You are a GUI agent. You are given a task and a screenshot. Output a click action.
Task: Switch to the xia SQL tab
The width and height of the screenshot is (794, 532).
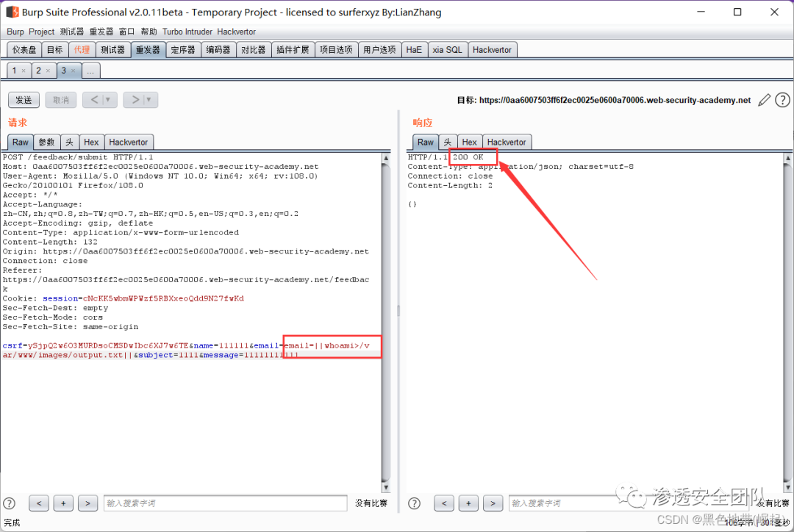tap(447, 50)
